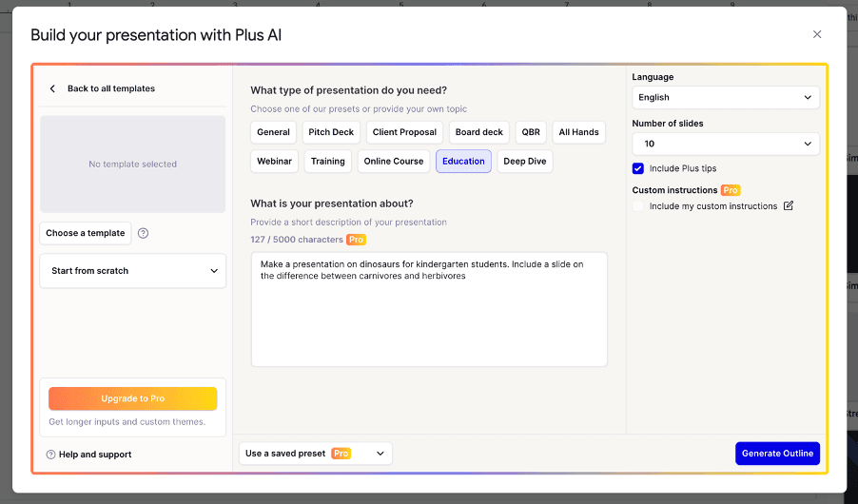Click the edit custom instructions pencil icon
Viewport: 858px width, 504px height.
click(788, 205)
